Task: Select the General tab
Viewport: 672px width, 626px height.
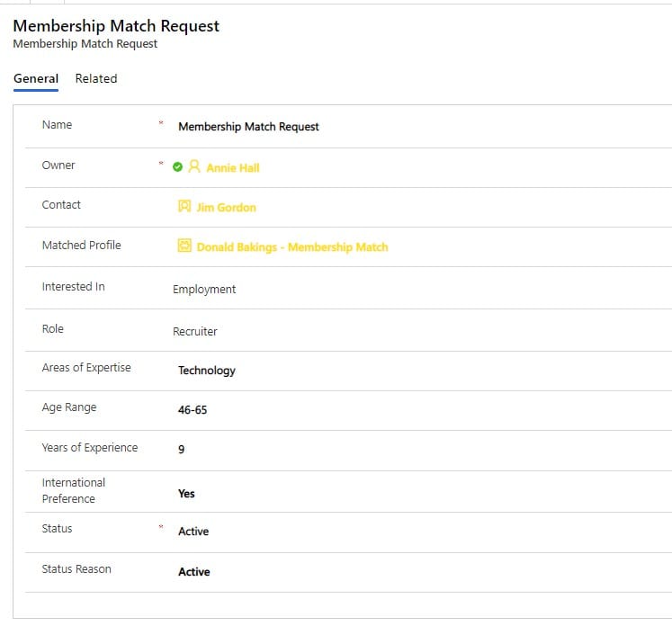Action: 36,79
